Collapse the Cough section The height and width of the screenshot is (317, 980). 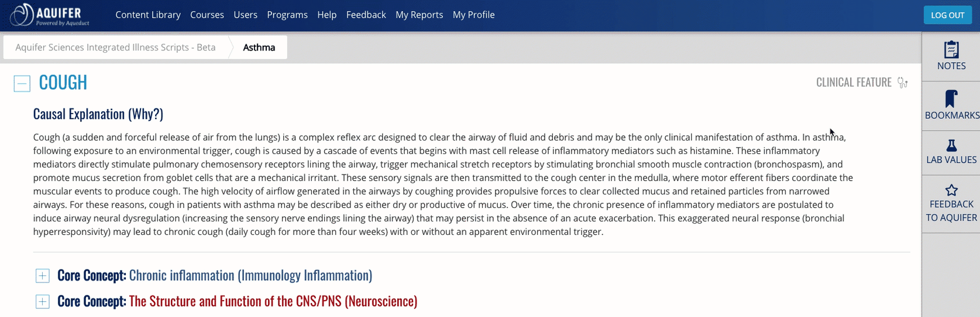click(x=22, y=83)
